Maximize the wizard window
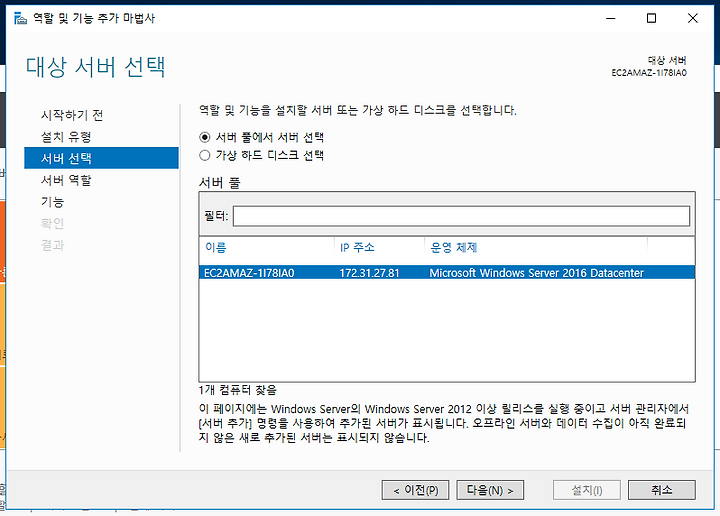This screenshot has height=516, width=720. [651, 18]
